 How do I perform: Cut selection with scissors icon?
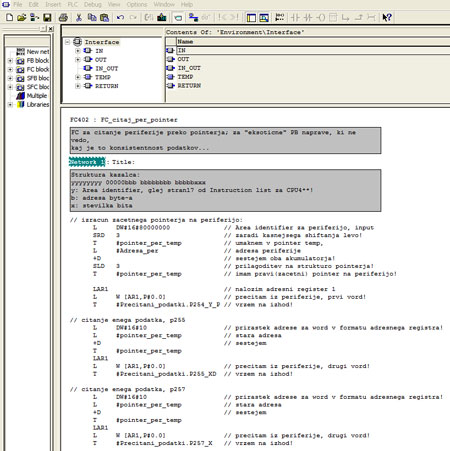coord(79,17)
